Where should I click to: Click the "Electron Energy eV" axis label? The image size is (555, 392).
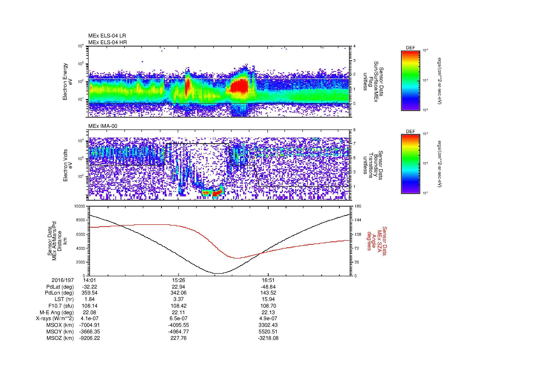pyautogui.click(x=68, y=82)
